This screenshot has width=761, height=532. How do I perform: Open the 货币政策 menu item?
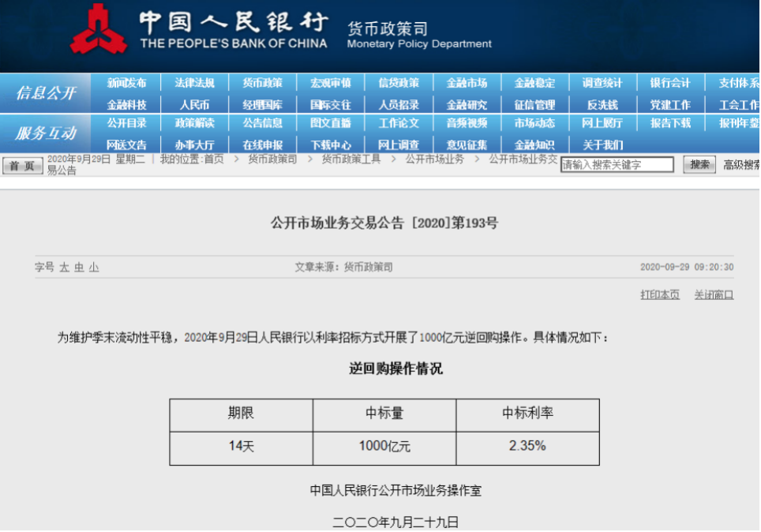[x=263, y=83]
